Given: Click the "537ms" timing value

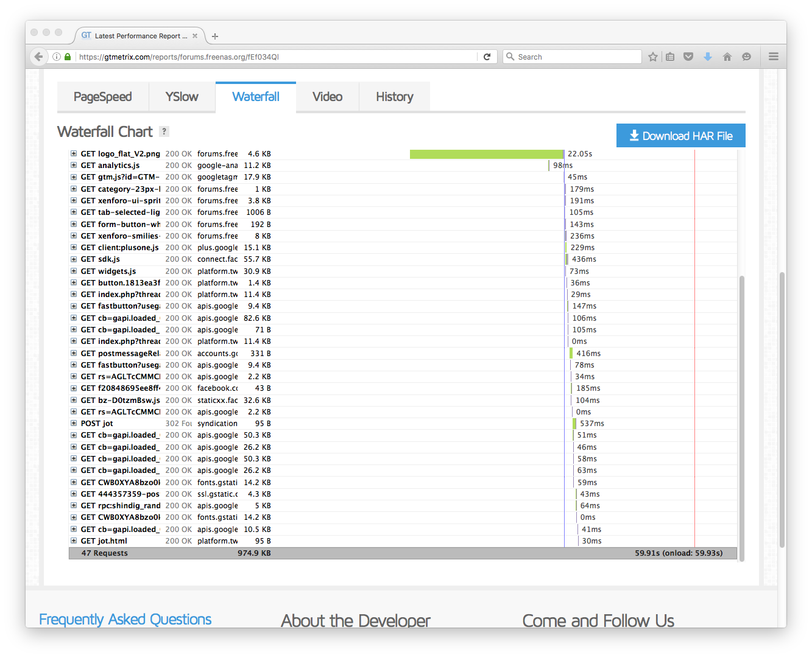Looking at the screenshot, I should [592, 424].
